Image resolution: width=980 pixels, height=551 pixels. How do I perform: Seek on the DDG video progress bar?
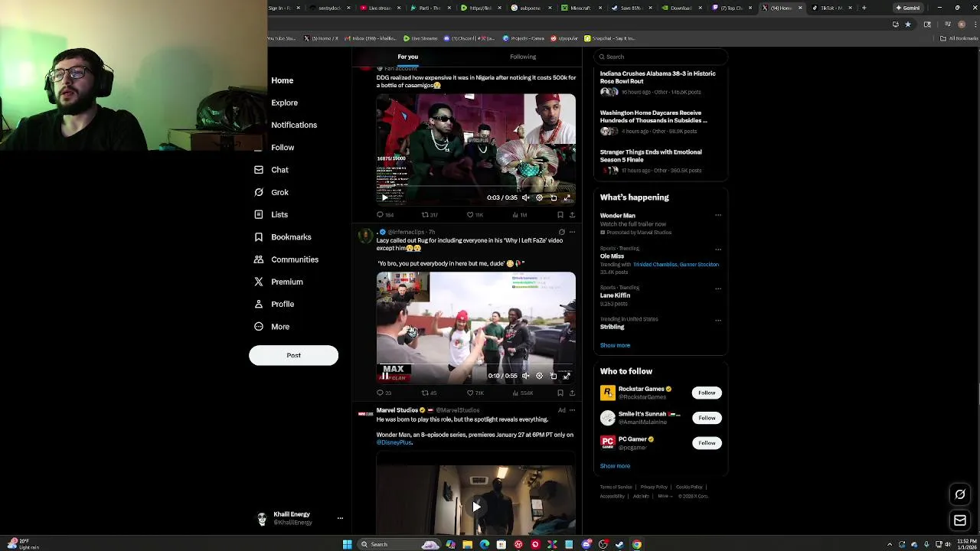pyautogui.click(x=475, y=187)
